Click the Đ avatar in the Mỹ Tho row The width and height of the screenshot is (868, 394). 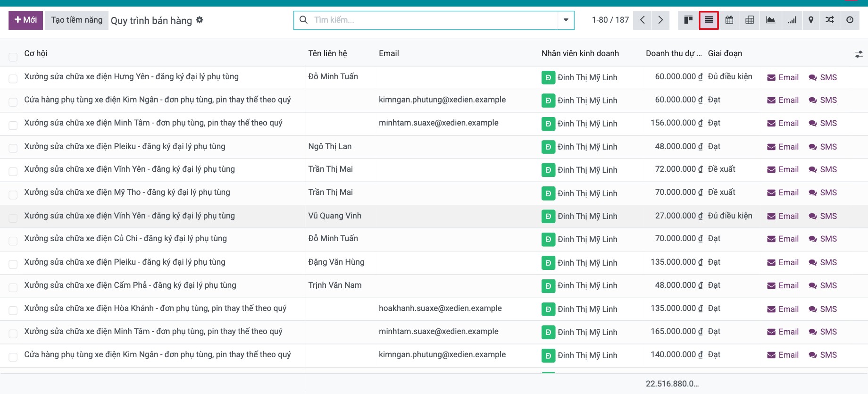548,193
